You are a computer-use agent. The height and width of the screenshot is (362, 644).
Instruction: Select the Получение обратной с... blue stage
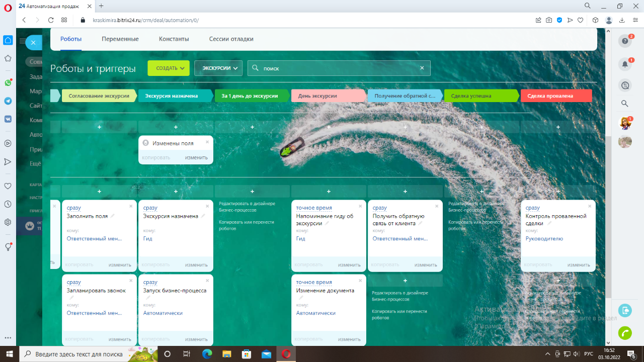(405, 96)
